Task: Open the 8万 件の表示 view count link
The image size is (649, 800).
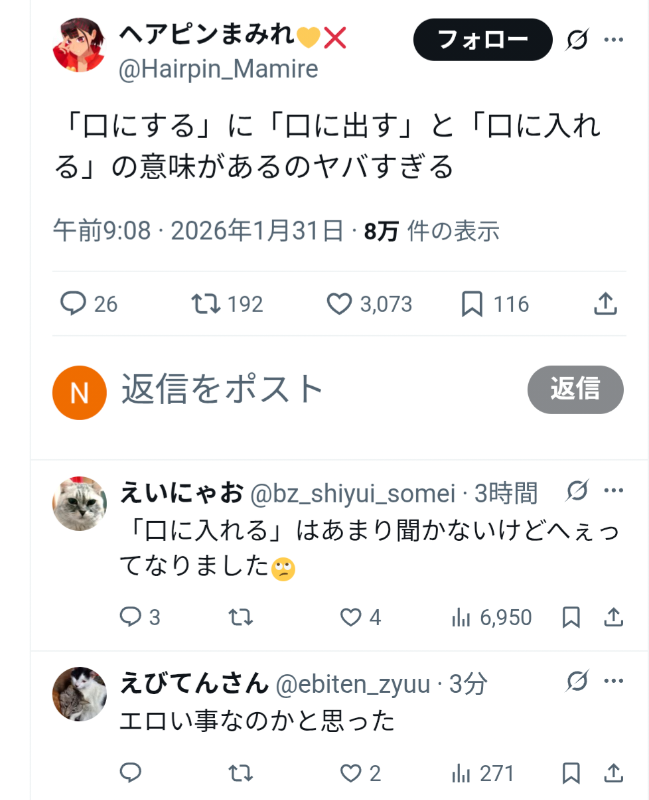Action: 431,231
